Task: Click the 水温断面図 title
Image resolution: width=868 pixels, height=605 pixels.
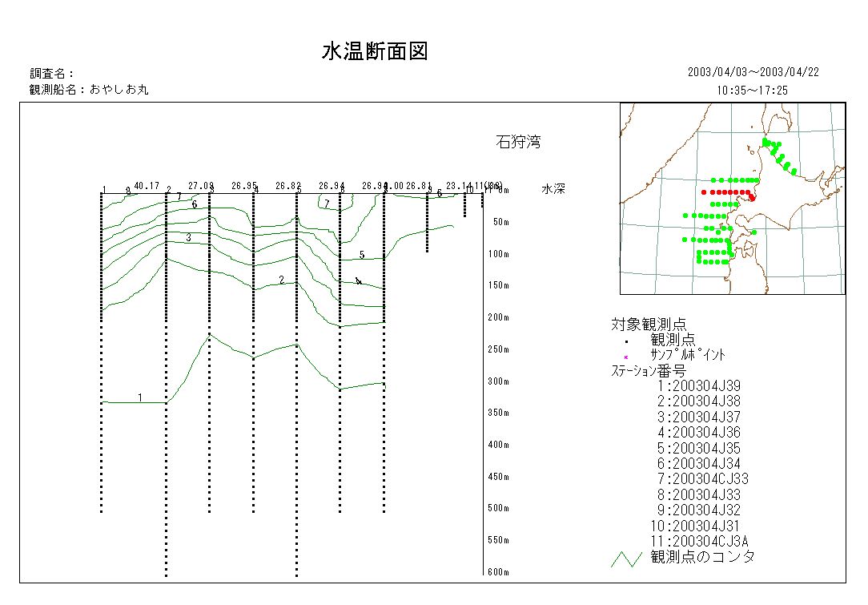Action: 375,52
